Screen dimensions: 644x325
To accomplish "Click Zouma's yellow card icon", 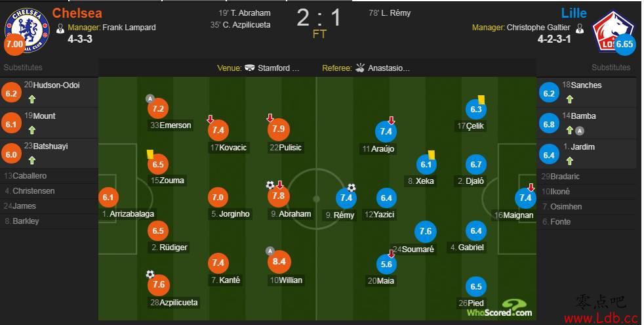I will pyautogui.click(x=150, y=154).
